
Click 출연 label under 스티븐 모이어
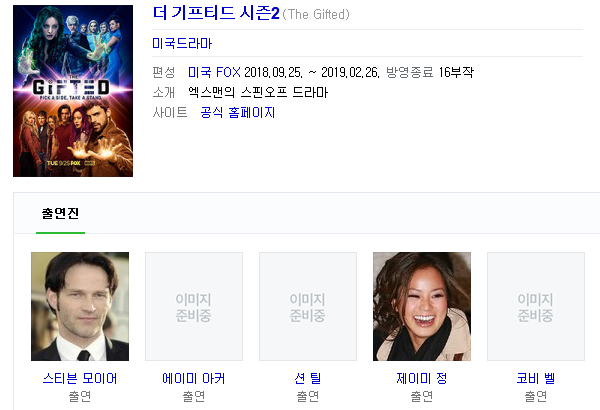coord(80,396)
